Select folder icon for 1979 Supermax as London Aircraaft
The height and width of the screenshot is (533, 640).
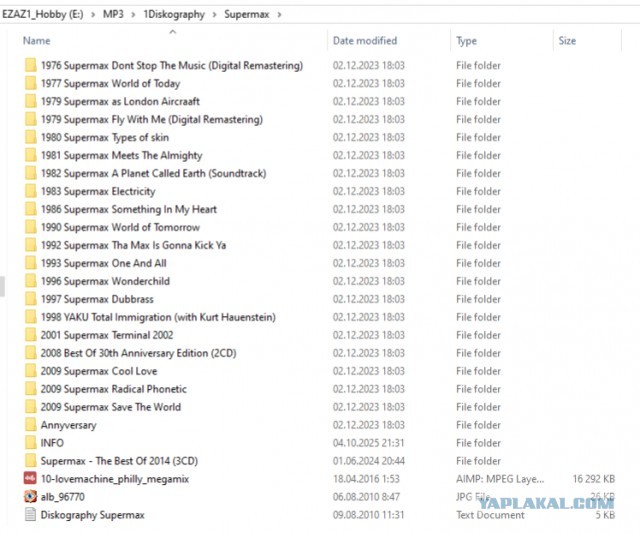pyautogui.click(x=31, y=101)
